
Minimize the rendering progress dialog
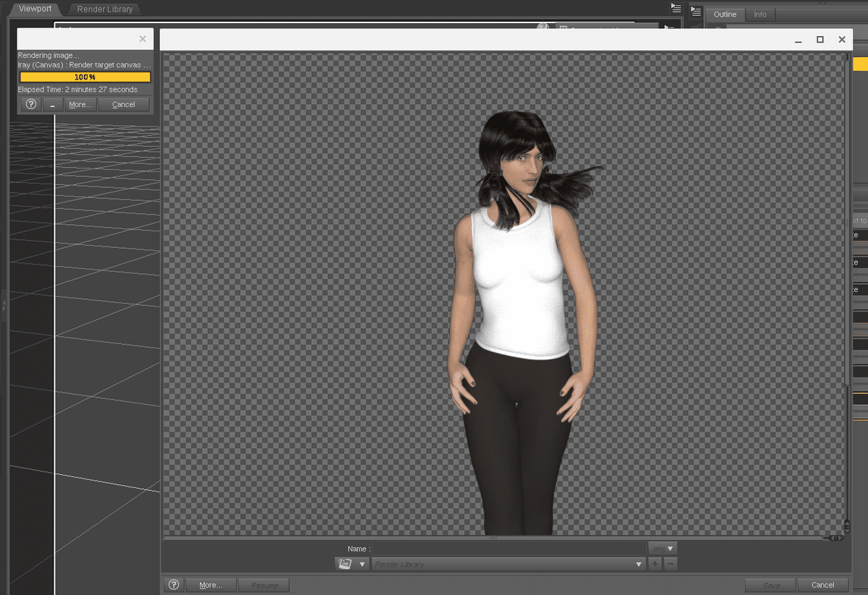(51, 104)
